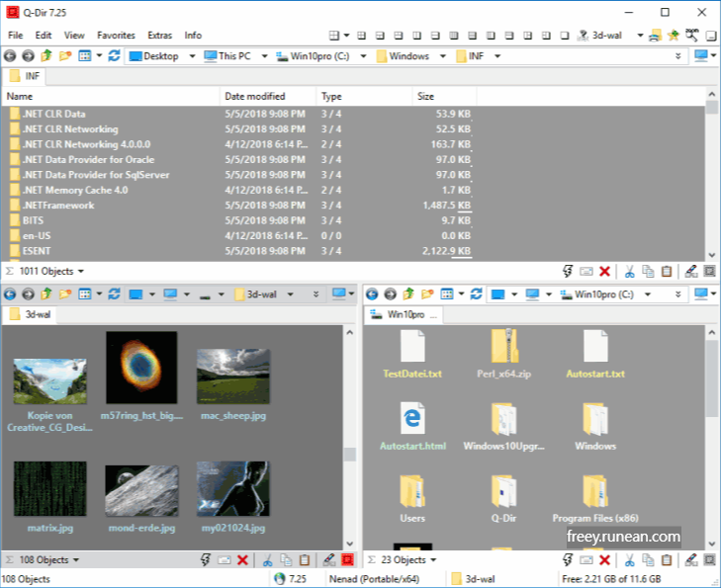Click the paste clipboard icon in top panel
Image resolution: width=721 pixels, height=588 pixels.
(x=667, y=272)
